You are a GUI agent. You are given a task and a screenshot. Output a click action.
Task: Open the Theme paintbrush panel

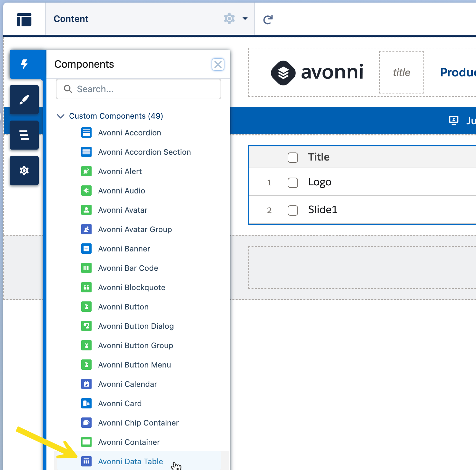point(24,100)
